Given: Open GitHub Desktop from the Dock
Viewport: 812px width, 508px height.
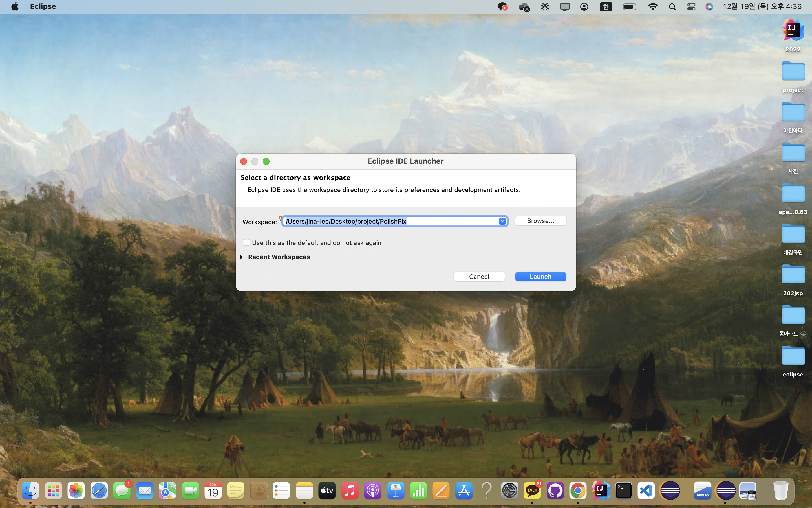Looking at the screenshot, I should 555,491.
